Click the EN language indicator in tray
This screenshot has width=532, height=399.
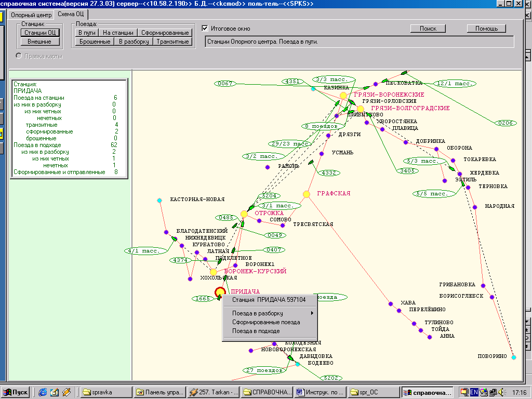pyautogui.click(x=474, y=392)
